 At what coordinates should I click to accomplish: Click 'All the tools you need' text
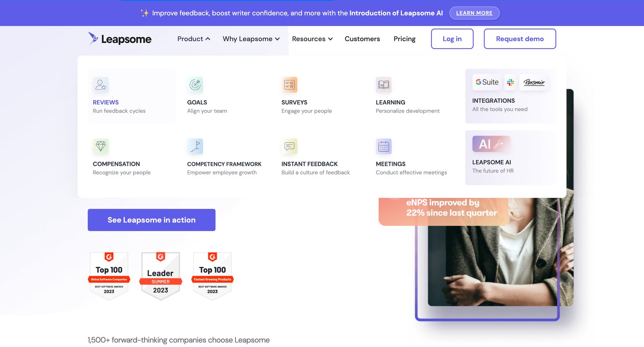500,109
